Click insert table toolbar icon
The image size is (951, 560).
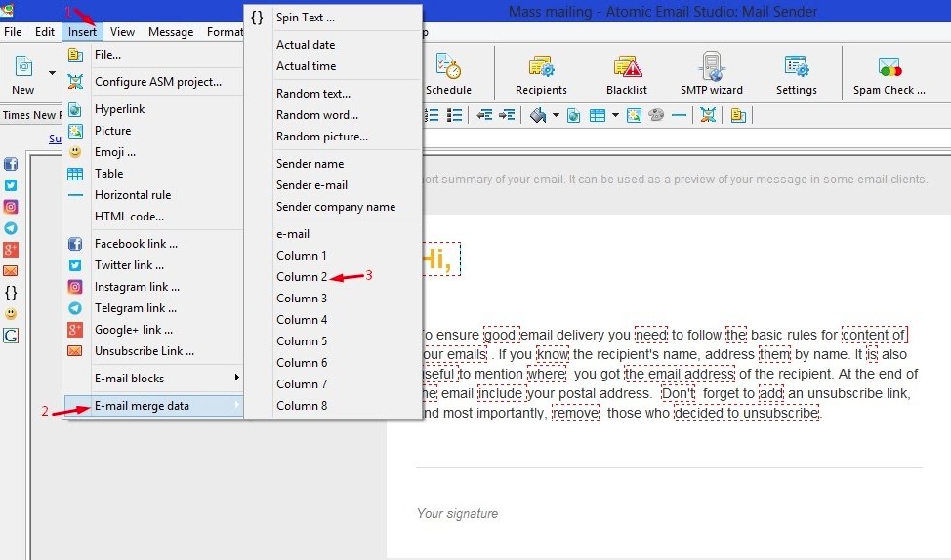pos(598,115)
